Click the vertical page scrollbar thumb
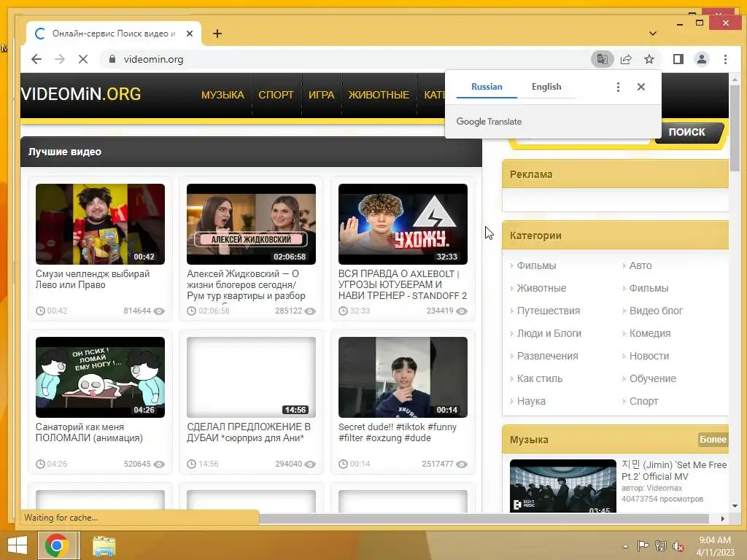This screenshot has height=560, width=747. 735,128
